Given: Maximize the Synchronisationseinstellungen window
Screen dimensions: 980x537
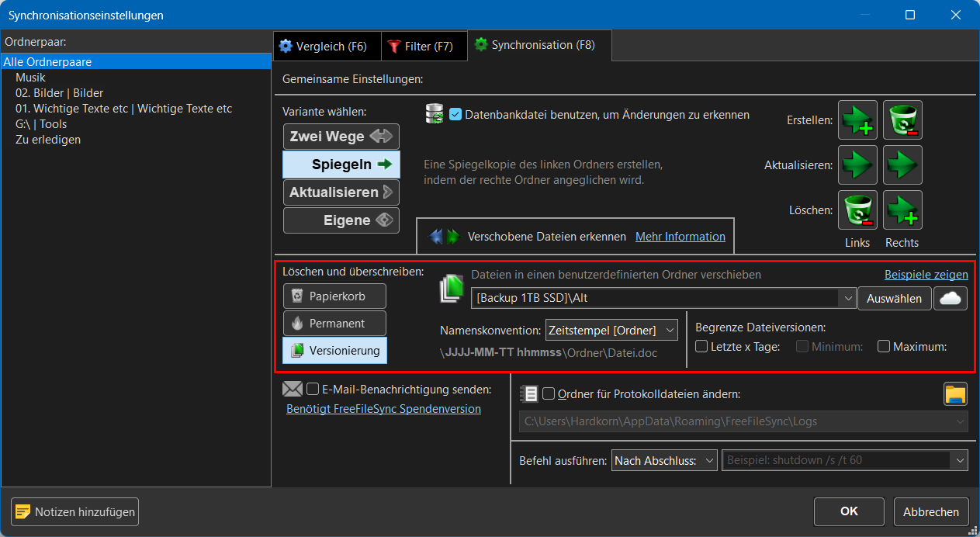Looking at the screenshot, I should (x=910, y=15).
